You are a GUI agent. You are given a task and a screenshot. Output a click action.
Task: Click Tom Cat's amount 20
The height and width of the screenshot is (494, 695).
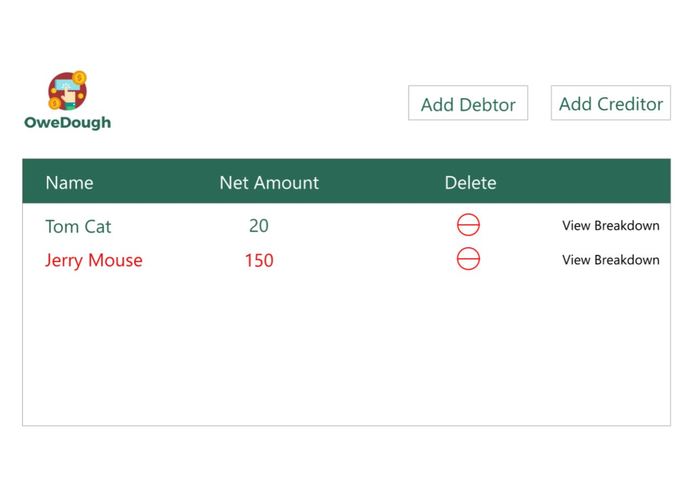(x=258, y=226)
